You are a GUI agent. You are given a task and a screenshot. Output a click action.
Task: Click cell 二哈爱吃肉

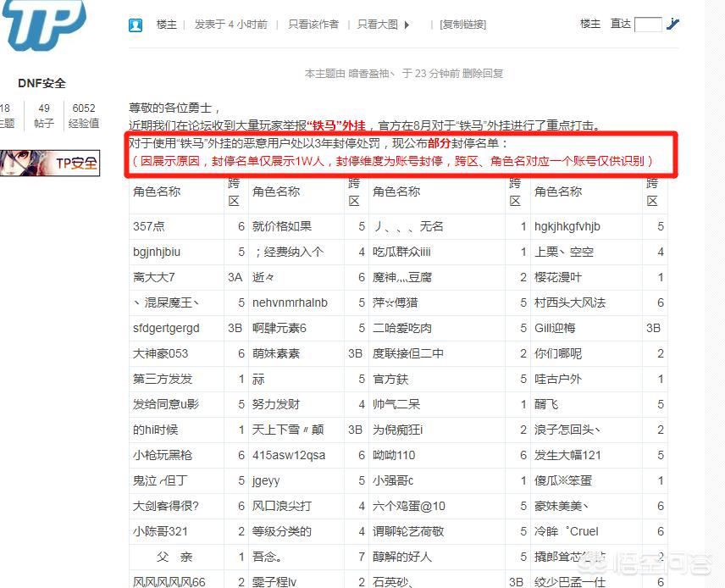[x=402, y=328]
